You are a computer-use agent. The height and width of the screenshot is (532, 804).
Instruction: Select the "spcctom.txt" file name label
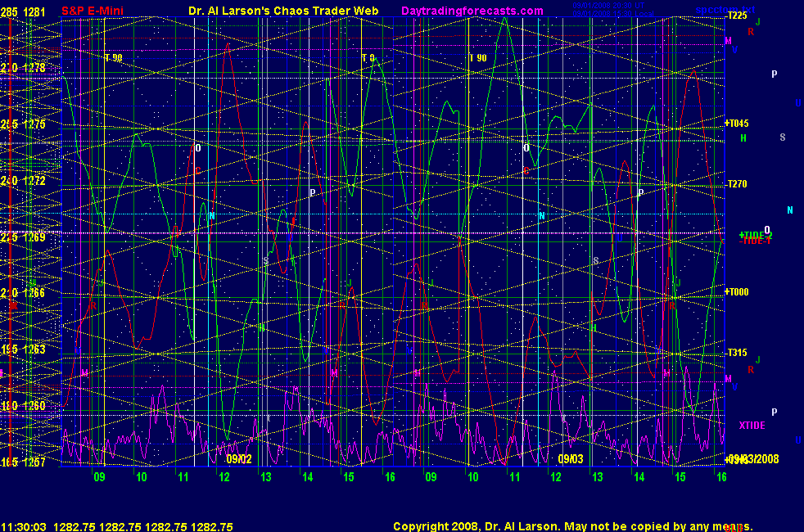(725, 10)
